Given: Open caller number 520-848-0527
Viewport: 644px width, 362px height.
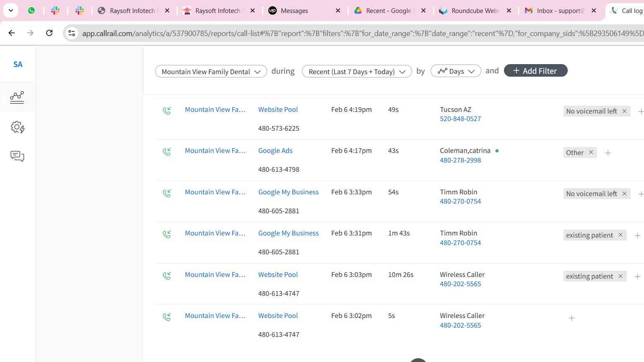Looking at the screenshot, I should [x=460, y=119].
